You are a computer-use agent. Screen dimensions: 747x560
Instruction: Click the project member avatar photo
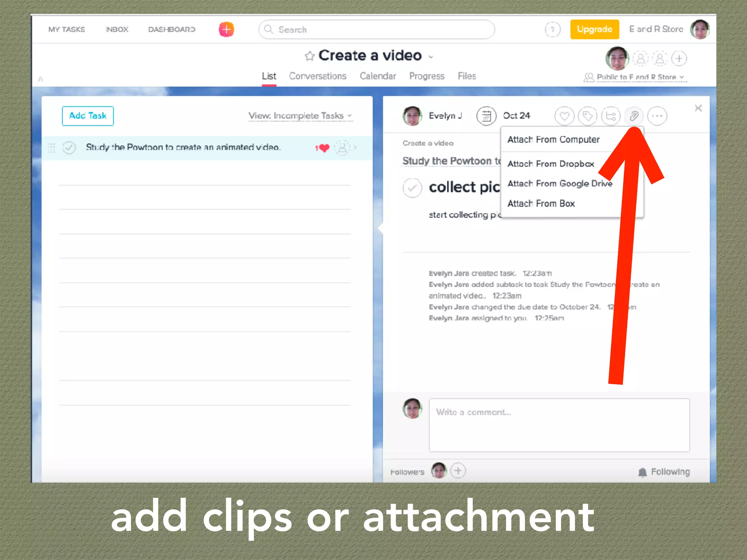[617, 59]
